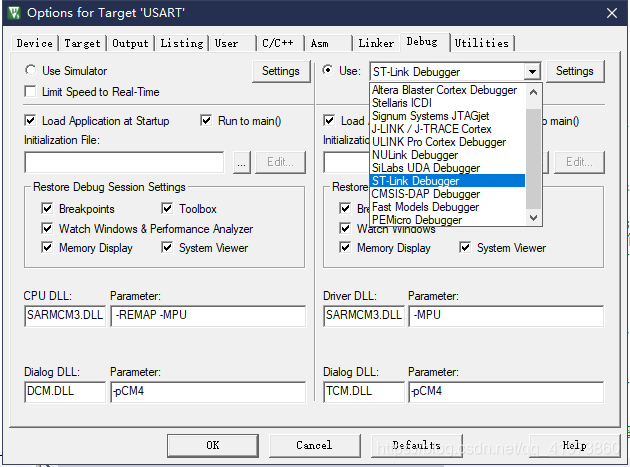This screenshot has height=467, width=630.
Task: Uncheck simulator Run to main() checkbox
Action: click(206, 121)
